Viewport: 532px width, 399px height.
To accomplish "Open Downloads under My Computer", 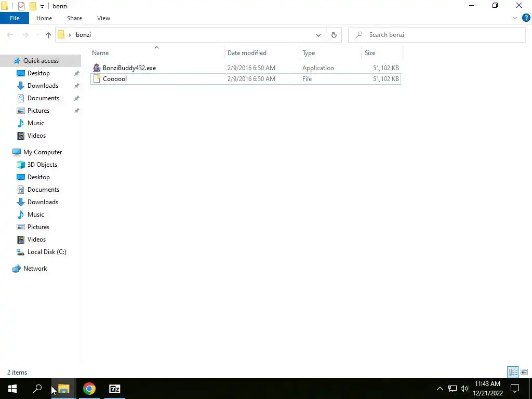I will (43, 202).
